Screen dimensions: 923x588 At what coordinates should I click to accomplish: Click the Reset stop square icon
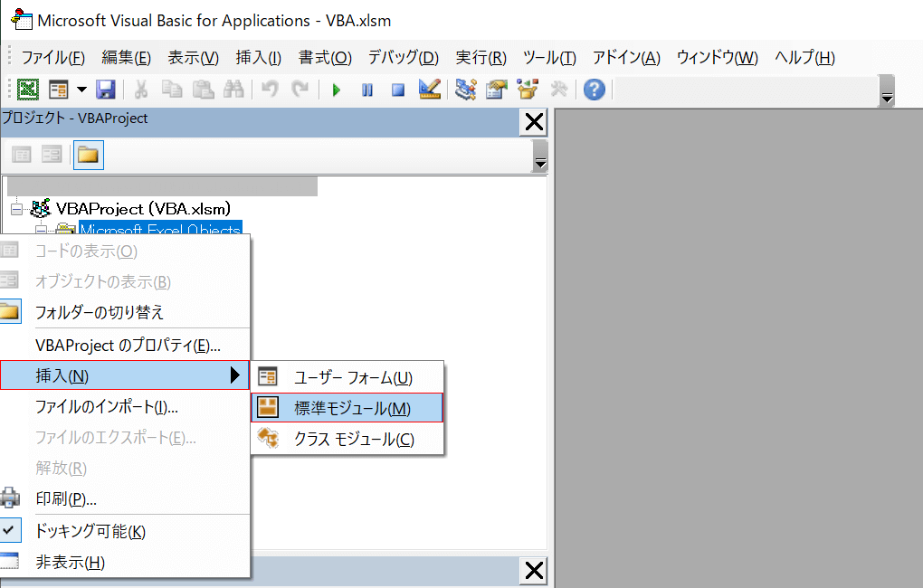[397, 90]
